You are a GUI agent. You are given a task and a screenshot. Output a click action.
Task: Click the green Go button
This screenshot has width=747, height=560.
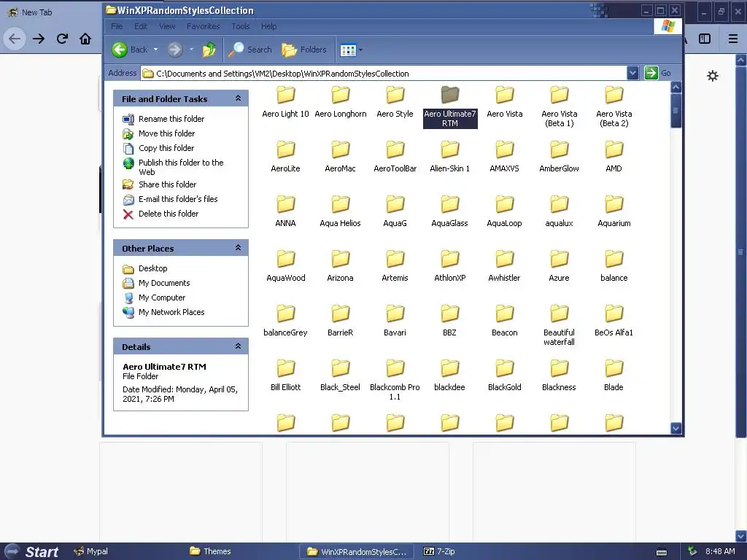[x=658, y=74]
